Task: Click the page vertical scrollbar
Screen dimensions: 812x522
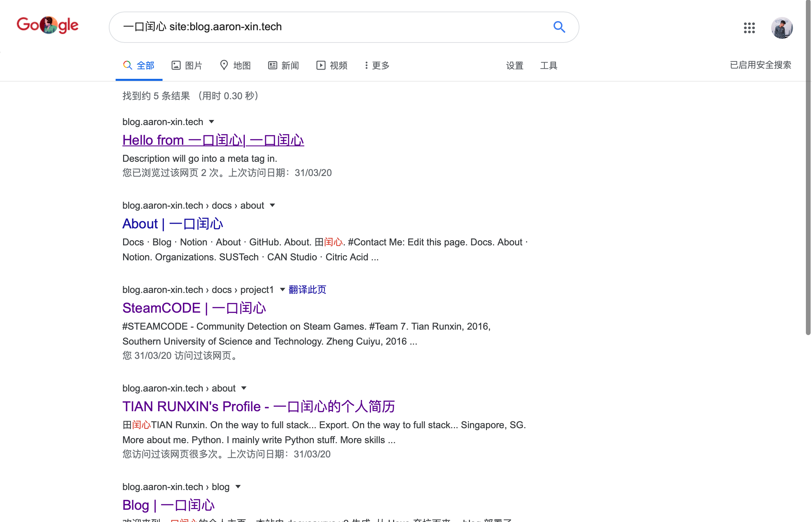Action: click(808, 167)
